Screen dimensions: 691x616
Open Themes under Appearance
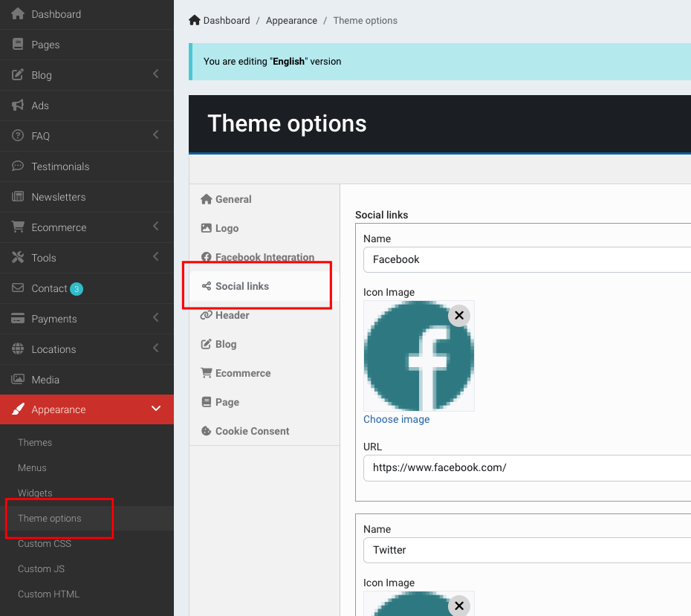pyautogui.click(x=35, y=442)
